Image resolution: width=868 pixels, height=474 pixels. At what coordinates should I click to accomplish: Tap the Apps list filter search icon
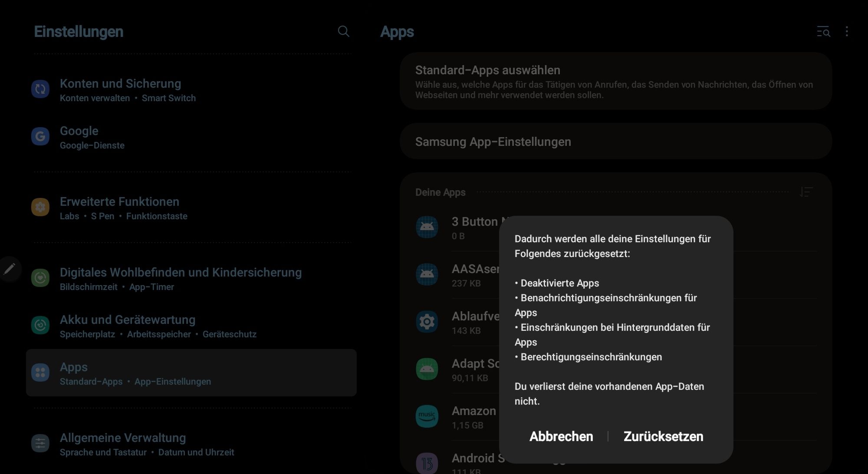tap(823, 31)
